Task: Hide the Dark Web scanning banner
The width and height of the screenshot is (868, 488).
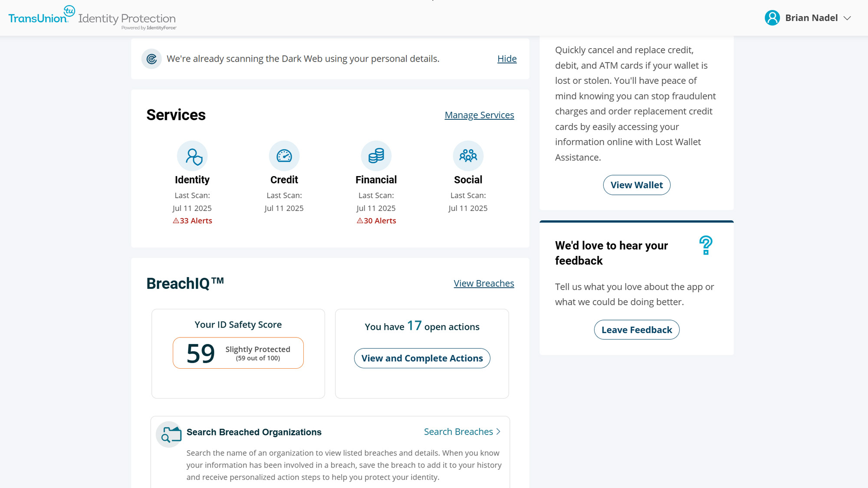Action: coord(507,59)
